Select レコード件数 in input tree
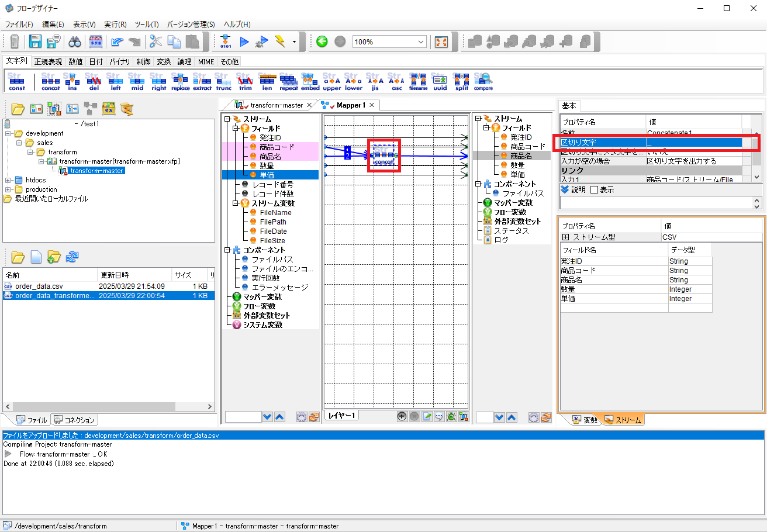Image resolution: width=767 pixels, height=532 pixels. pyautogui.click(x=272, y=194)
